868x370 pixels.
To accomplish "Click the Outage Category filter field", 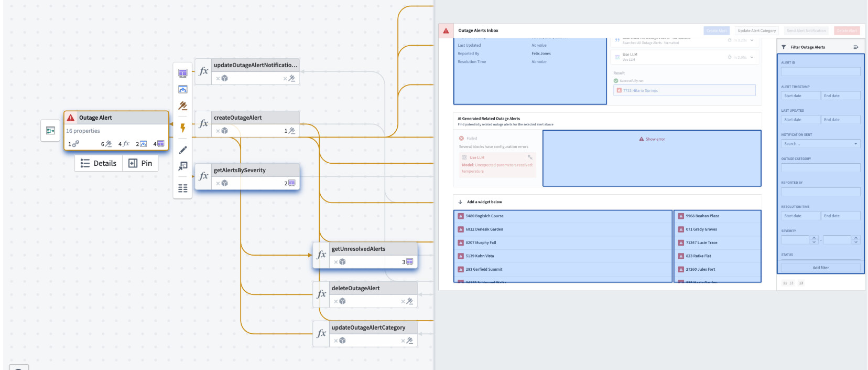I will click(821, 168).
